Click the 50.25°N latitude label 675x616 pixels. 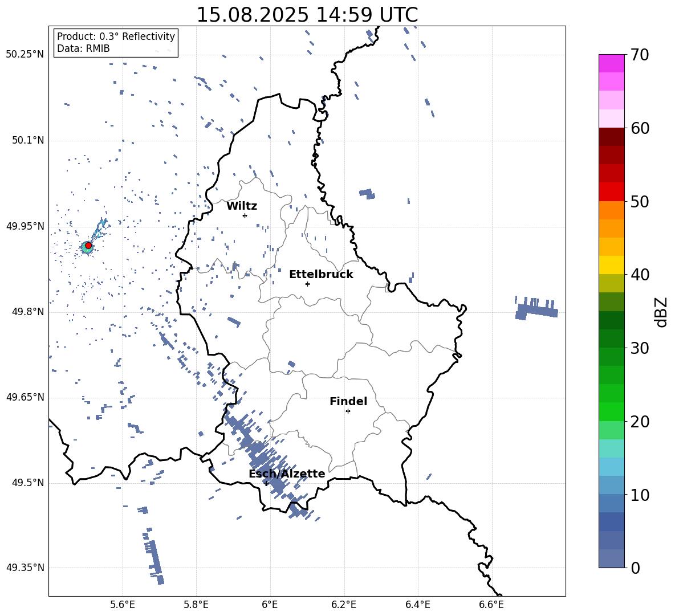tap(25, 55)
